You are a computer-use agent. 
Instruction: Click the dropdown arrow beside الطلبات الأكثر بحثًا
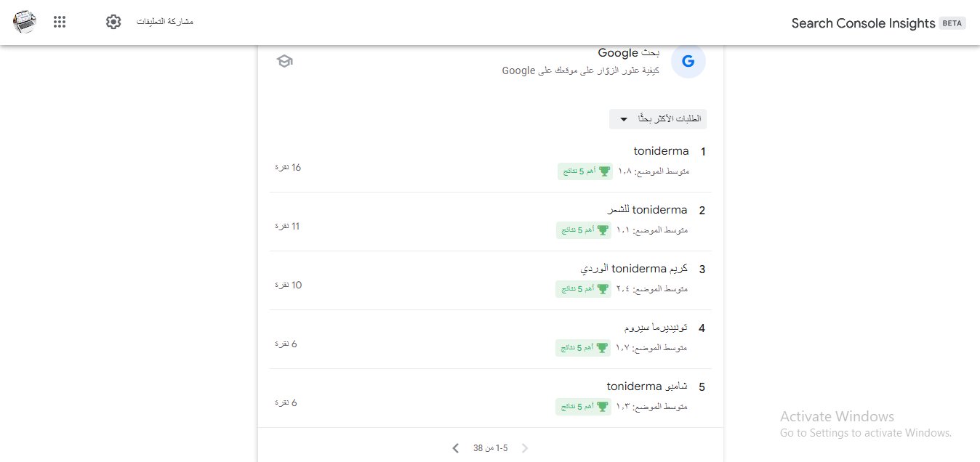pyautogui.click(x=623, y=119)
